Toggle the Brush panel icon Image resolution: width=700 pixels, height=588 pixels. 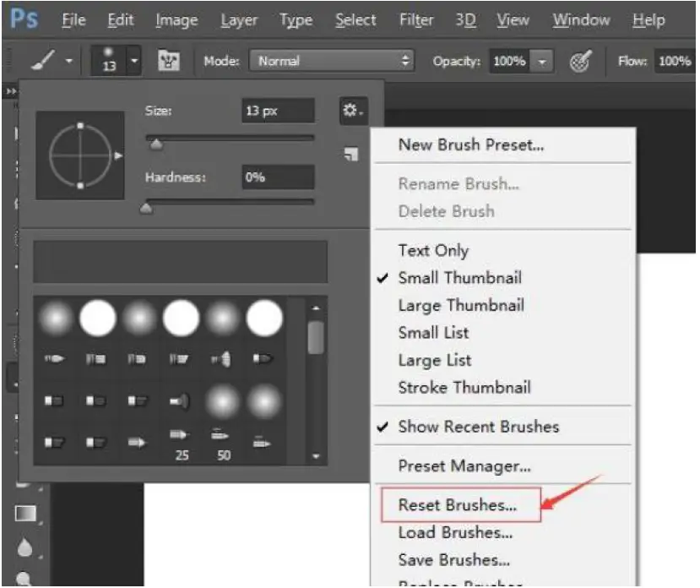(x=169, y=60)
